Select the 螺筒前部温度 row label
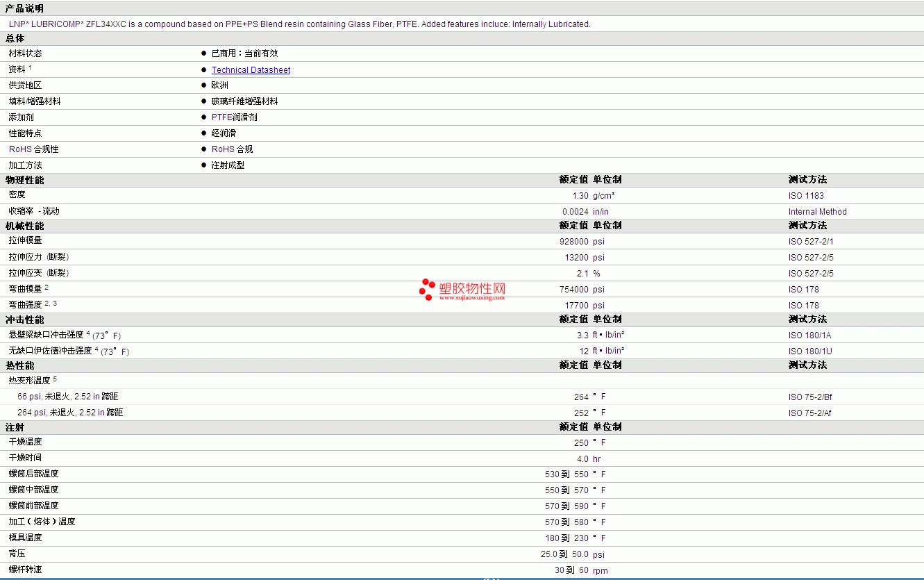 pyautogui.click(x=33, y=506)
